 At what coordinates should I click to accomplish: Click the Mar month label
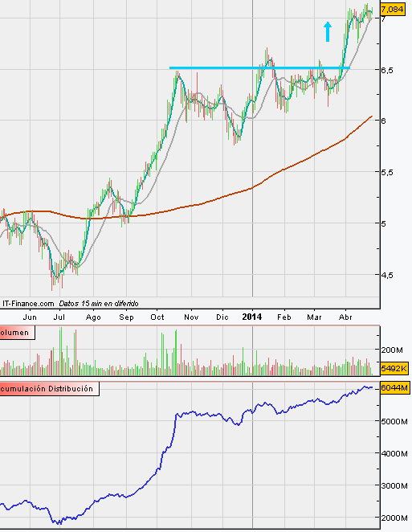[314, 317]
